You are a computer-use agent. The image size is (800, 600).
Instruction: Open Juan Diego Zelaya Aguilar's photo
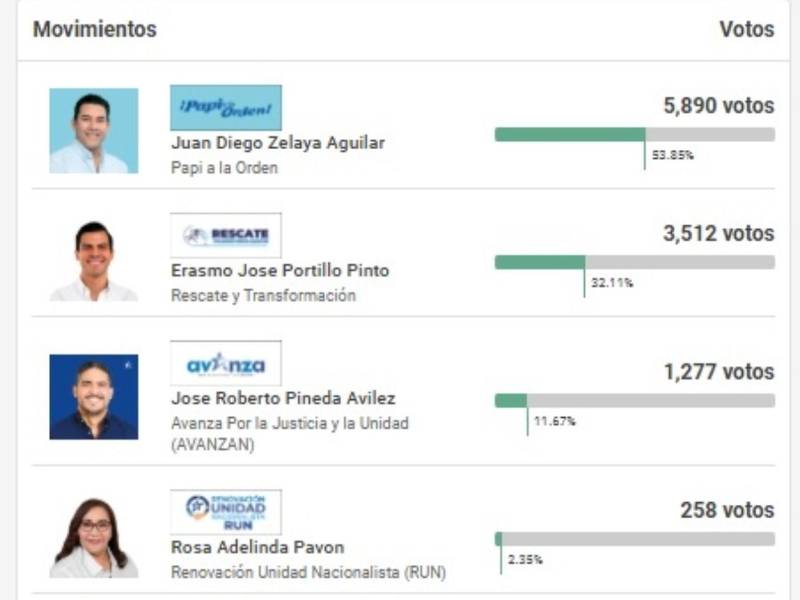[94, 131]
